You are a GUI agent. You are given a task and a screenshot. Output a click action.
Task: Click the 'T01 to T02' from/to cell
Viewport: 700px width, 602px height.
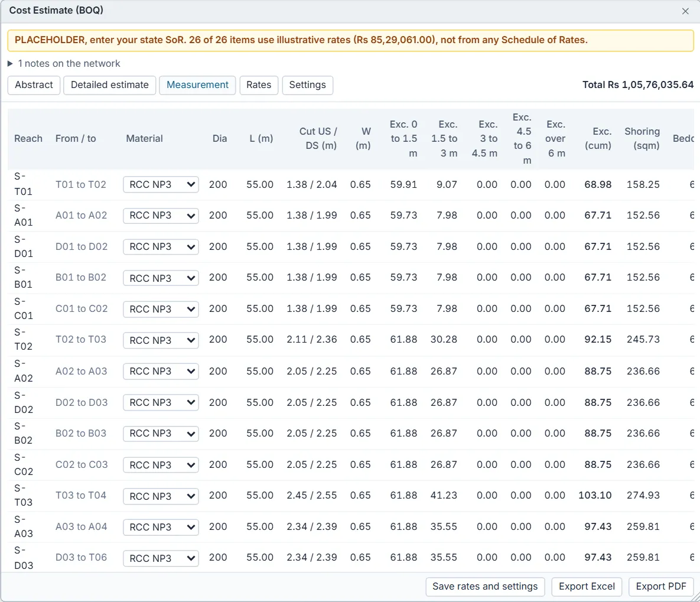(81, 184)
